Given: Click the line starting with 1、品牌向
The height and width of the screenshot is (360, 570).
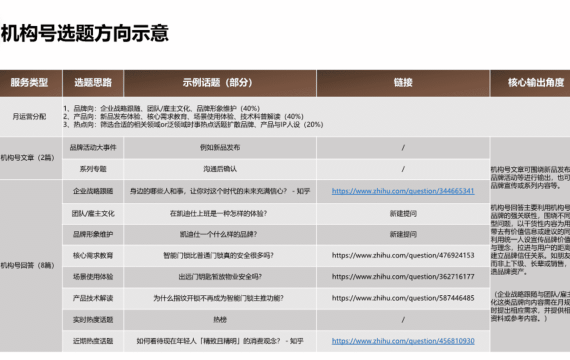Looking at the screenshot, I should tap(161, 108).
